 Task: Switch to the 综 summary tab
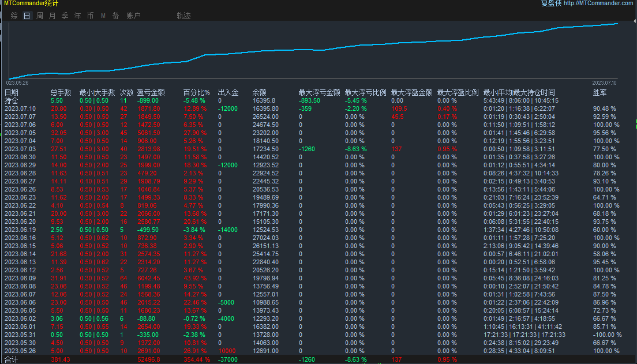[14, 16]
